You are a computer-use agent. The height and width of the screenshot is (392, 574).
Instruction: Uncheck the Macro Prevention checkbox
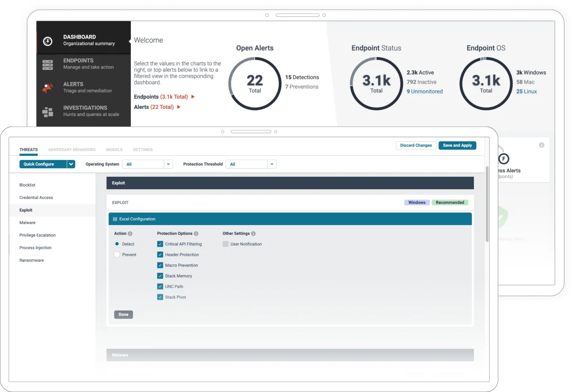[160, 265]
